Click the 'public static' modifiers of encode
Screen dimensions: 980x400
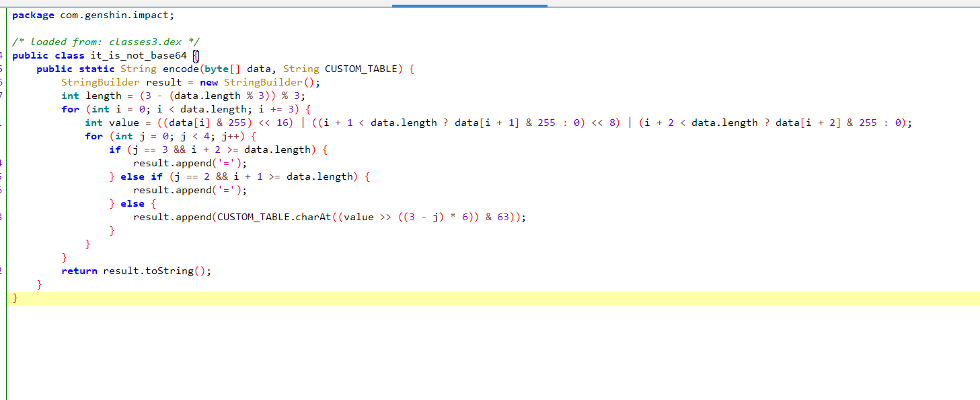(75, 69)
